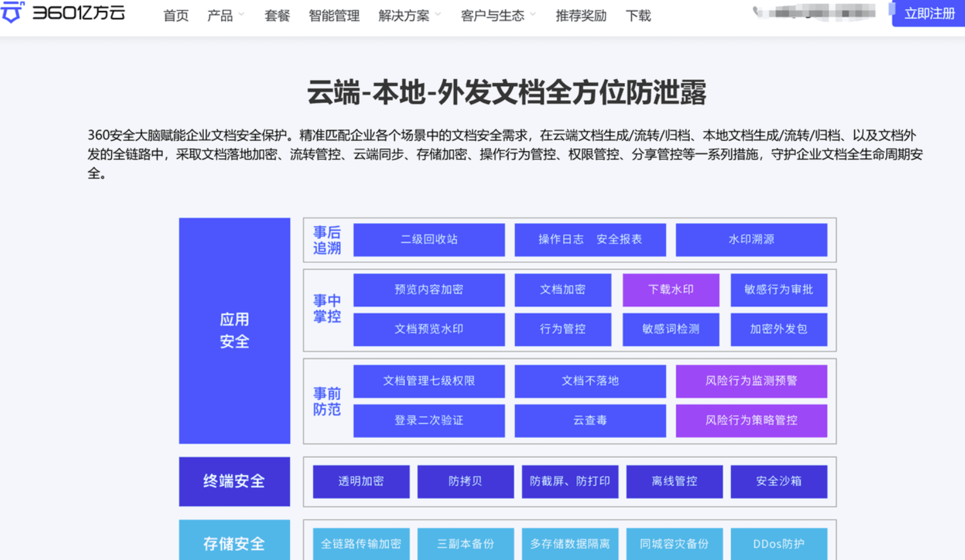Click the purple 风险行为监测预警 block
965x560 pixels.
pyautogui.click(x=752, y=381)
